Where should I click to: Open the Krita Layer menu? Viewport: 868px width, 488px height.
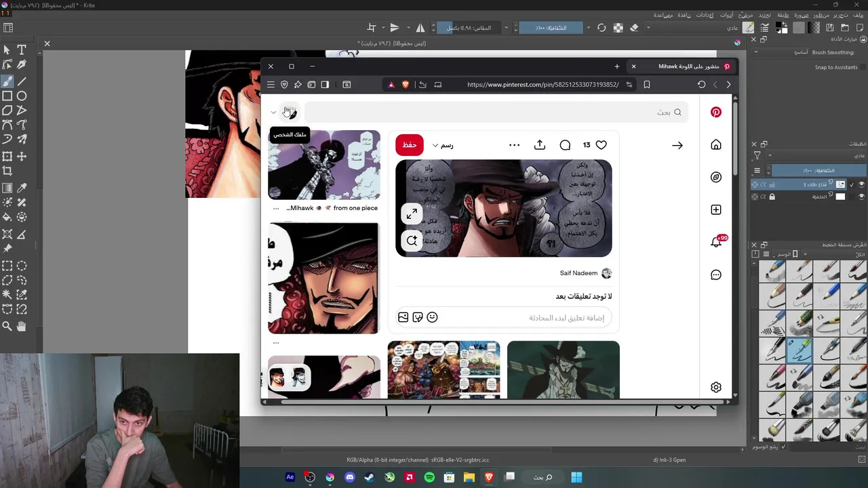783,15
